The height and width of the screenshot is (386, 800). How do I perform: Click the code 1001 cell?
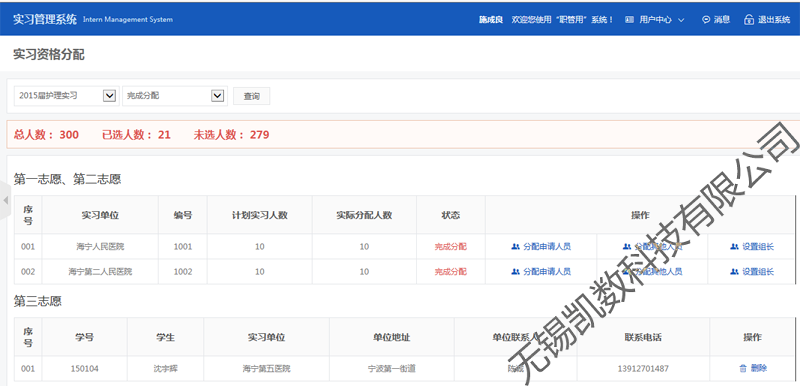pos(183,247)
